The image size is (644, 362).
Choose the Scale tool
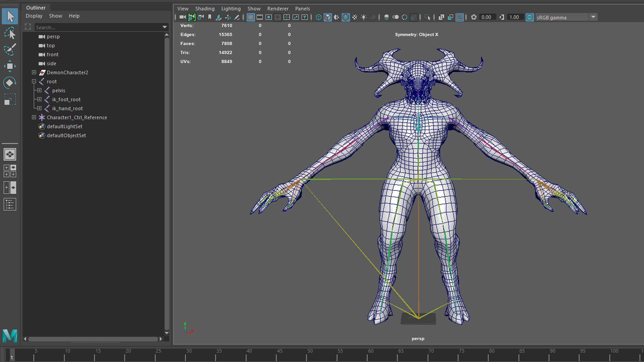[10, 100]
